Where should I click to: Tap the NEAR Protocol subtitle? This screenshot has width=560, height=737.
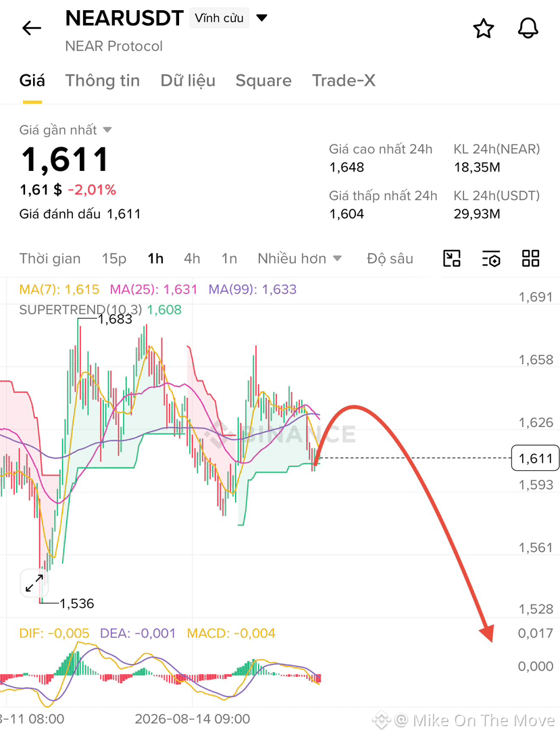tap(113, 46)
